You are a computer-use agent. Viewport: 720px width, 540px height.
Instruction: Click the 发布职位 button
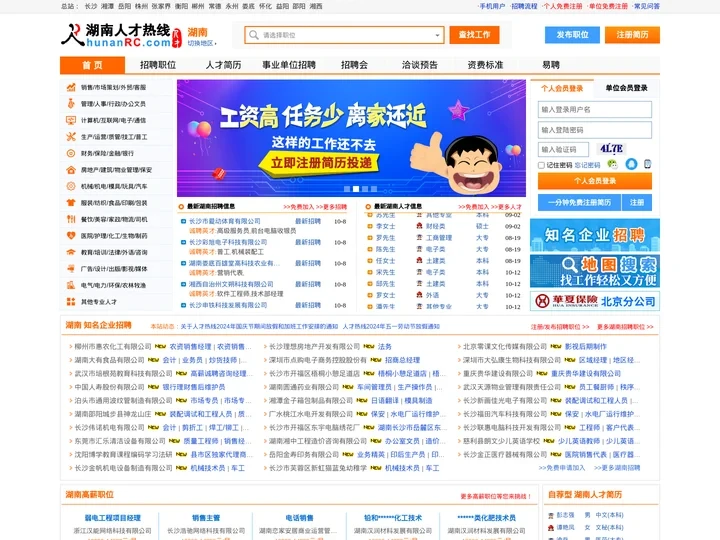(572, 34)
